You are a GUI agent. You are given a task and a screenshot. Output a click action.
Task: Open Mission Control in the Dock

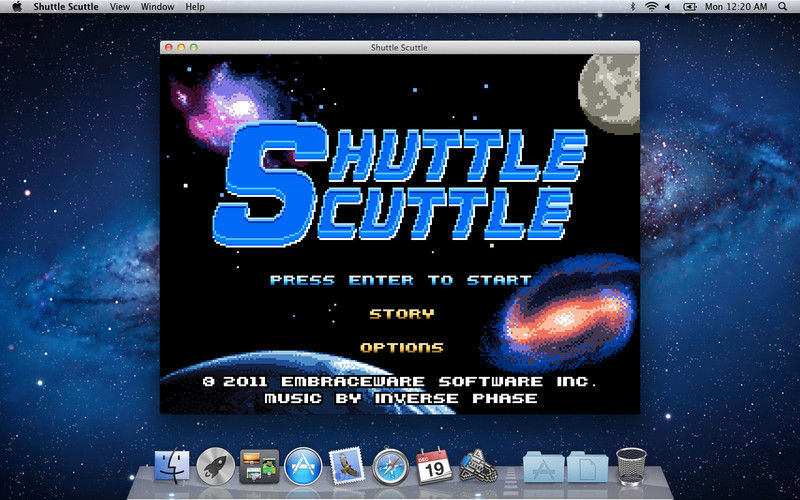260,466
